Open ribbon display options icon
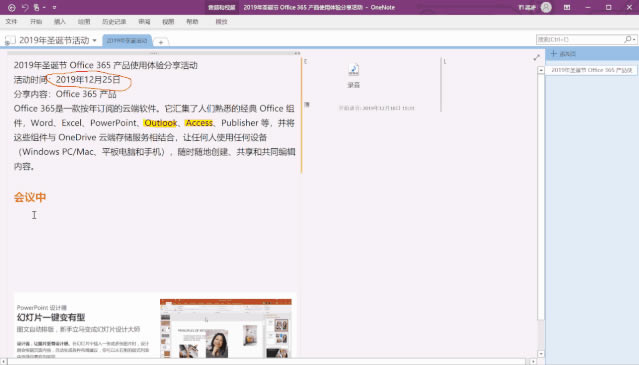Screen dimensions: 639x365 (x=567, y=7)
